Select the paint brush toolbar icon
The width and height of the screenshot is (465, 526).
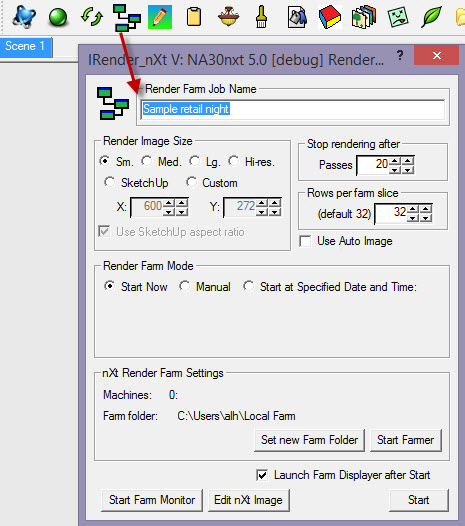click(x=261, y=17)
